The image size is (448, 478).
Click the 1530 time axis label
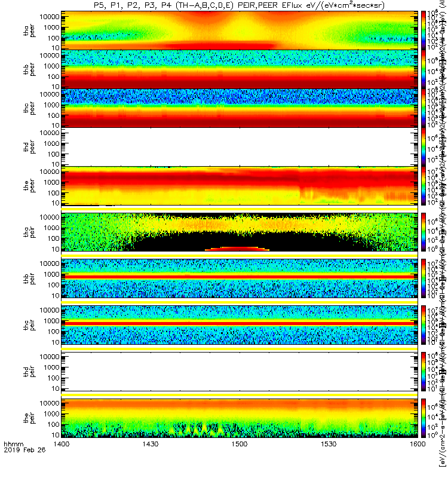[329, 444]
